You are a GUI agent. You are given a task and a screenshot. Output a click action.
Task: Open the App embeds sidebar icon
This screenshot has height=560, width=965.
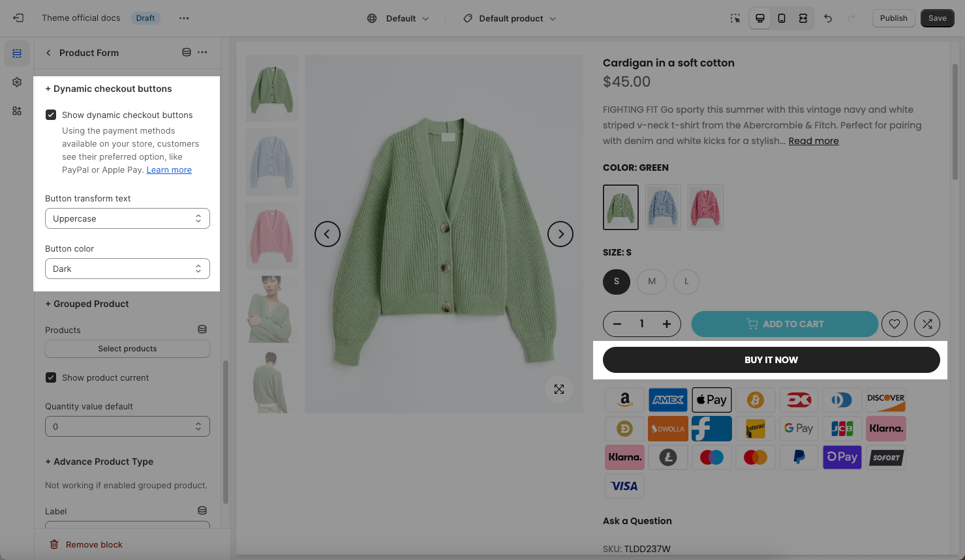pos(17,111)
